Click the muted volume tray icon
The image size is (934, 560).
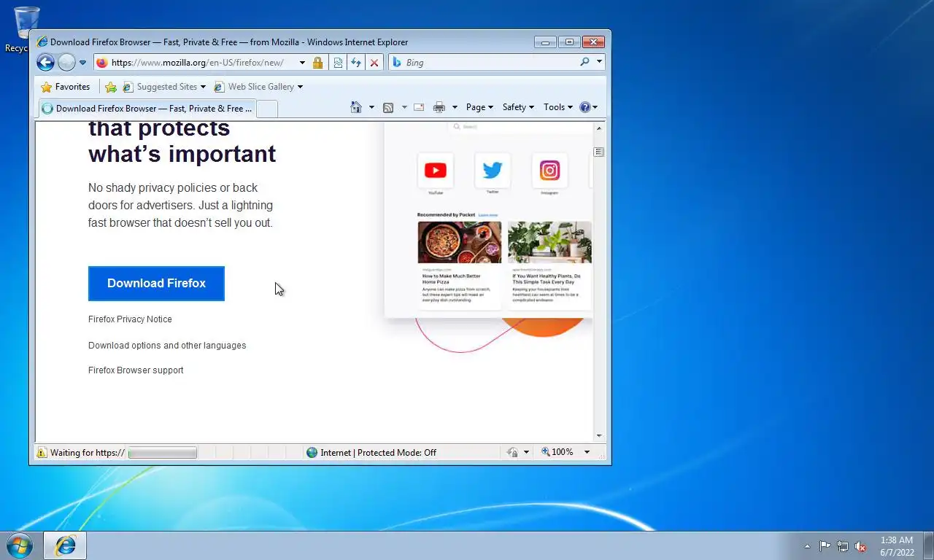click(x=860, y=546)
